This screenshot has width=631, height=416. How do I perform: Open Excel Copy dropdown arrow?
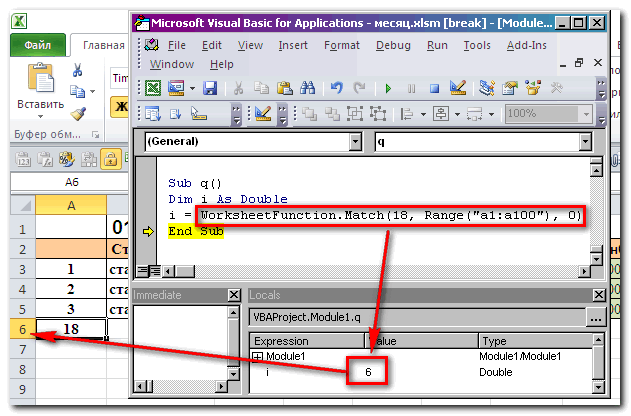pos(93,92)
